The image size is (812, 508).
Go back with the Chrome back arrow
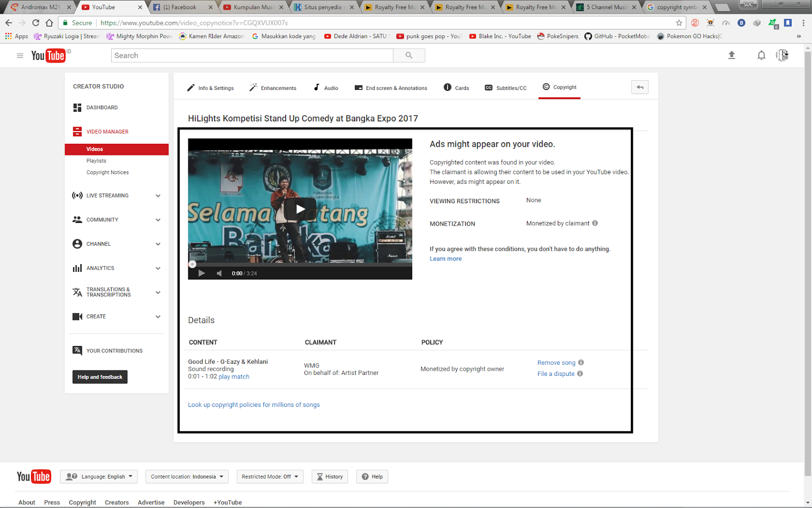9,23
